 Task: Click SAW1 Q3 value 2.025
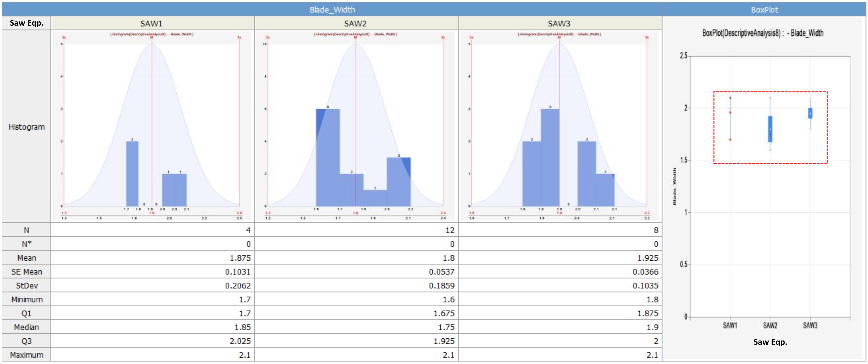(x=240, y=341)
